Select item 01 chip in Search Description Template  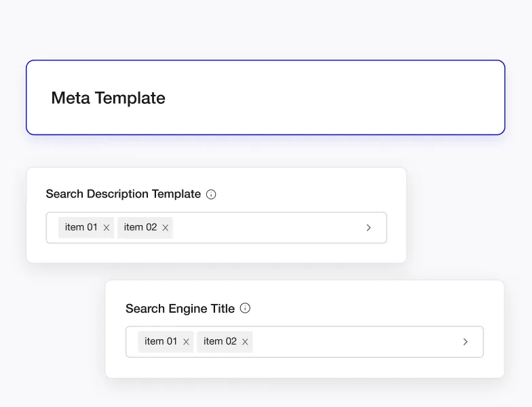click(x=81, y=227)
